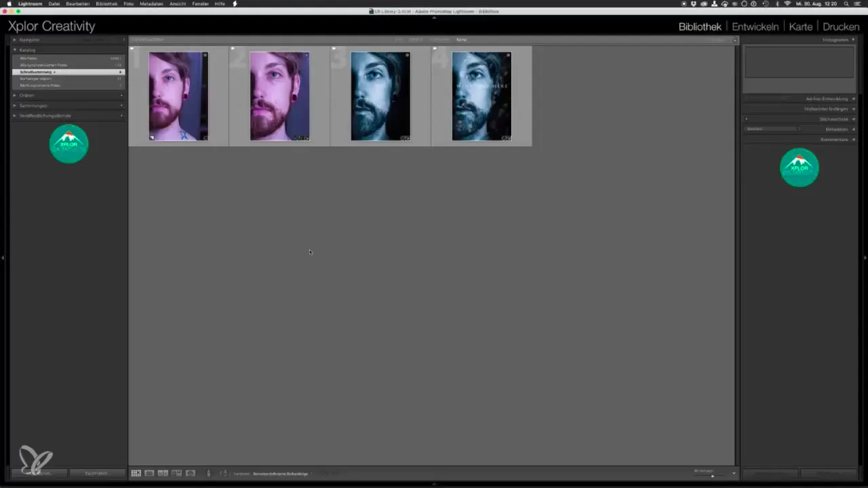Open the Bearbeiten menu
The width and height of the screenshot is (868, 488).
click(x=78, y=3)
